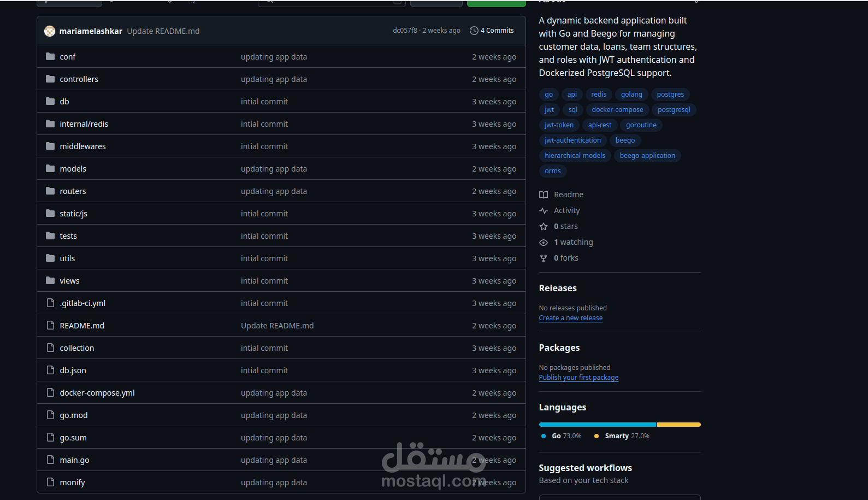
Task: Select the golang topic tag
Action: [x=631, y=95]
